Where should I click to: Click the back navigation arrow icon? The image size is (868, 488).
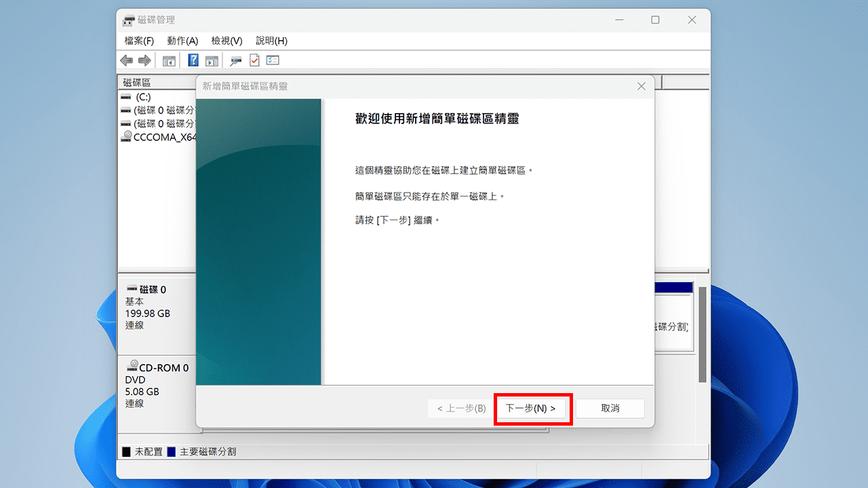[x=126, y=60]
